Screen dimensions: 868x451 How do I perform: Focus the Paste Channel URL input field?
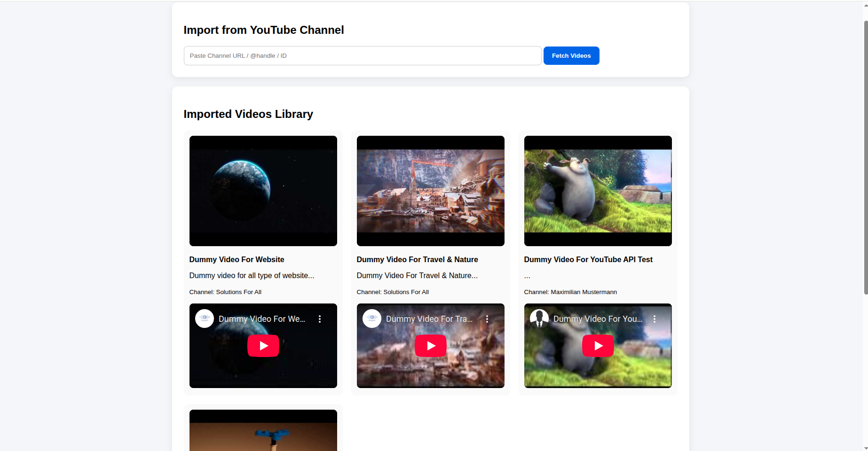362,56
